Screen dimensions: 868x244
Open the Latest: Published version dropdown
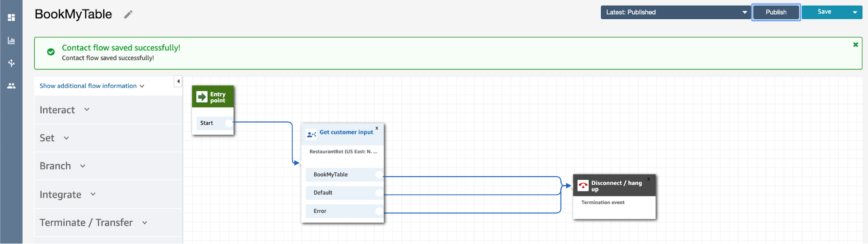coord(676,12)
